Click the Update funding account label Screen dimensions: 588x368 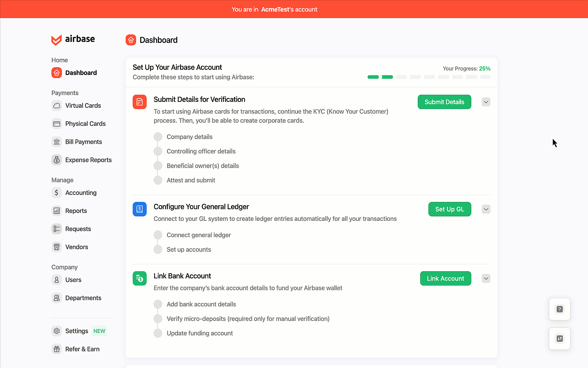[x=200, y=333]
